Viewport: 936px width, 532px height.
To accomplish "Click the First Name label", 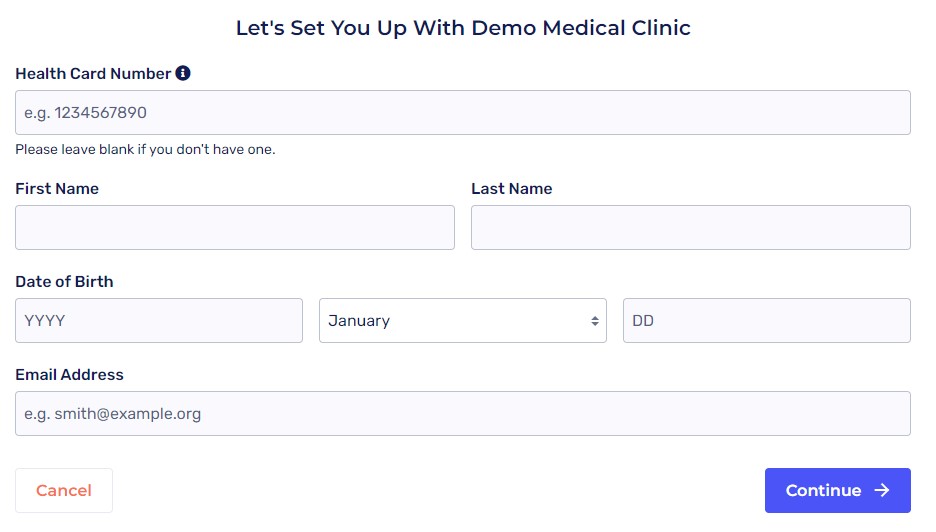I will pos(57,188).
